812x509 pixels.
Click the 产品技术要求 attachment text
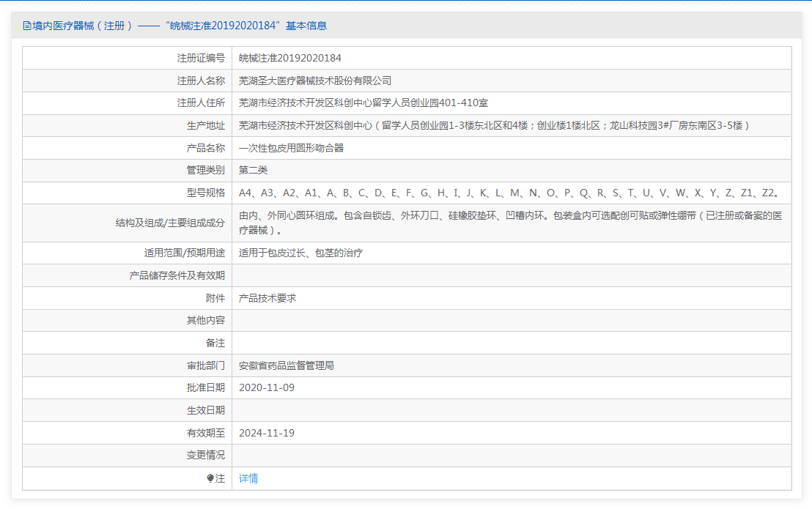pos(267,298)
